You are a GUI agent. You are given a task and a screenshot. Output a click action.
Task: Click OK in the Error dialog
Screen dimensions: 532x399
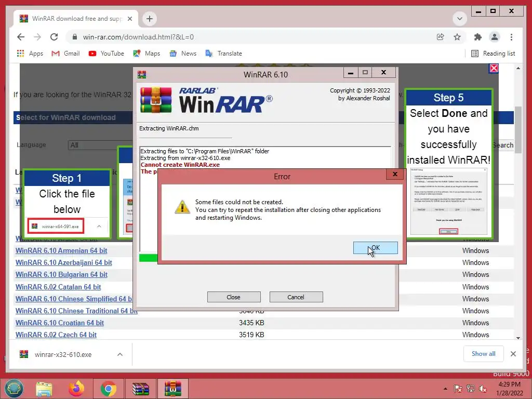pos(375,248)
